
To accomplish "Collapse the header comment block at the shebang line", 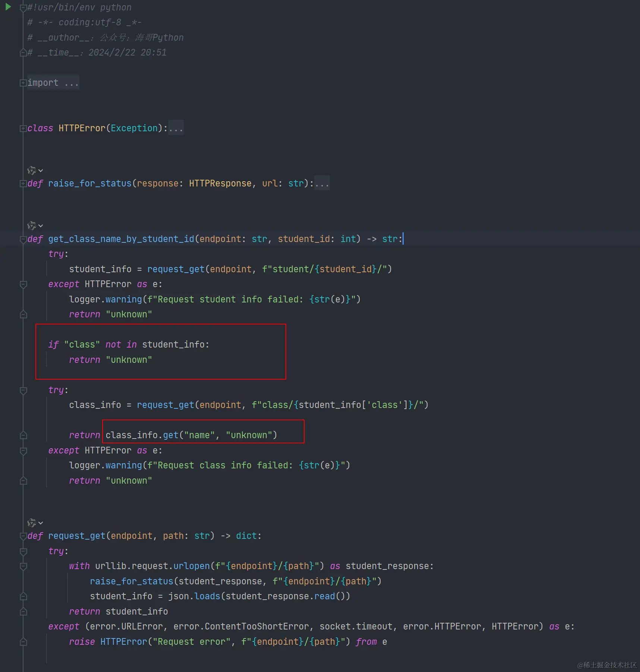I will tap(23, 7).
